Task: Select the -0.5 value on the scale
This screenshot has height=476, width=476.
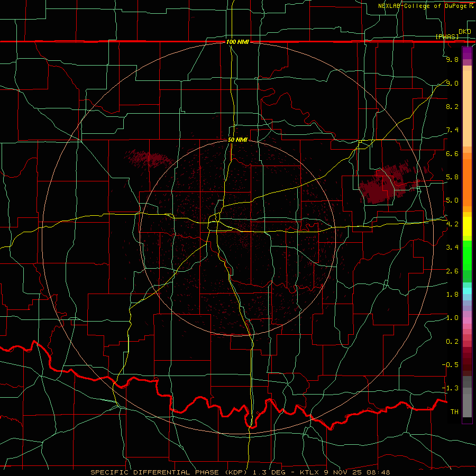Action: coord(450,365)
